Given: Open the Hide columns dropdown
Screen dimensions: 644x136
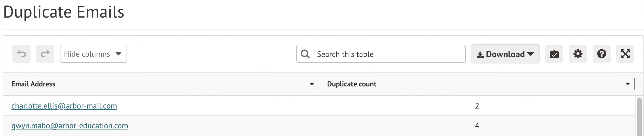Looking at the screenshot, I should click(x=93, y=54).
